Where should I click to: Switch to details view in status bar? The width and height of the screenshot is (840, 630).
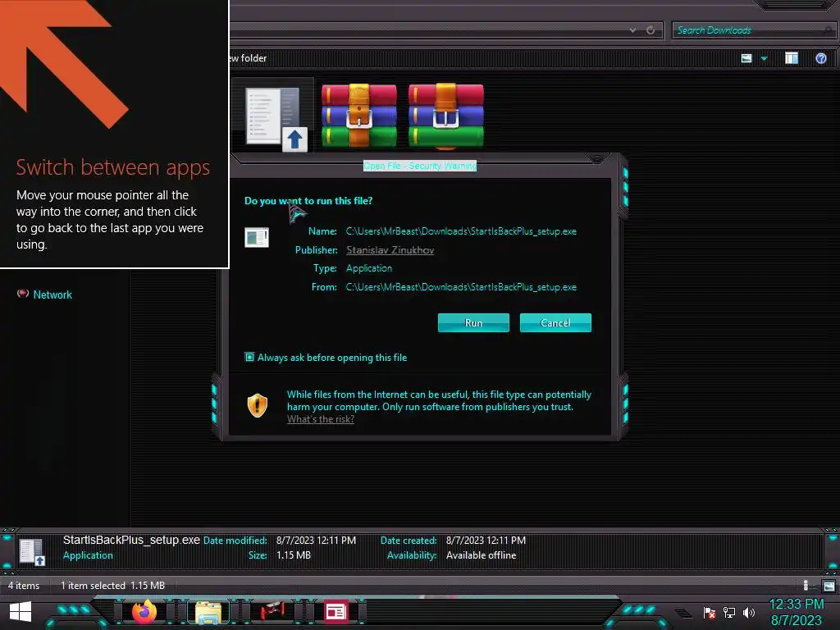coord(807,586)
